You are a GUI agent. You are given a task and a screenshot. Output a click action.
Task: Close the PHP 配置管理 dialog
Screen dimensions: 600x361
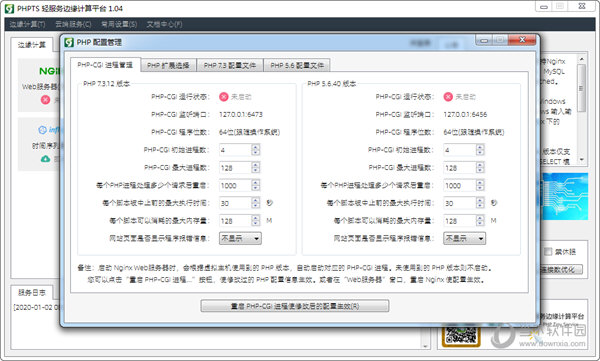pyautogui.click(x=522, y=40)
